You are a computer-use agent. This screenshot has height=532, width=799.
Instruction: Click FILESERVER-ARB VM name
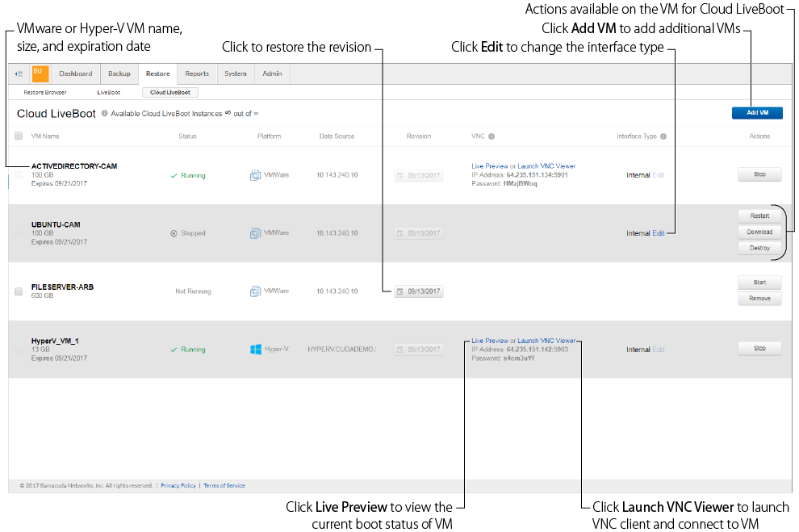[x=63, y=287]
